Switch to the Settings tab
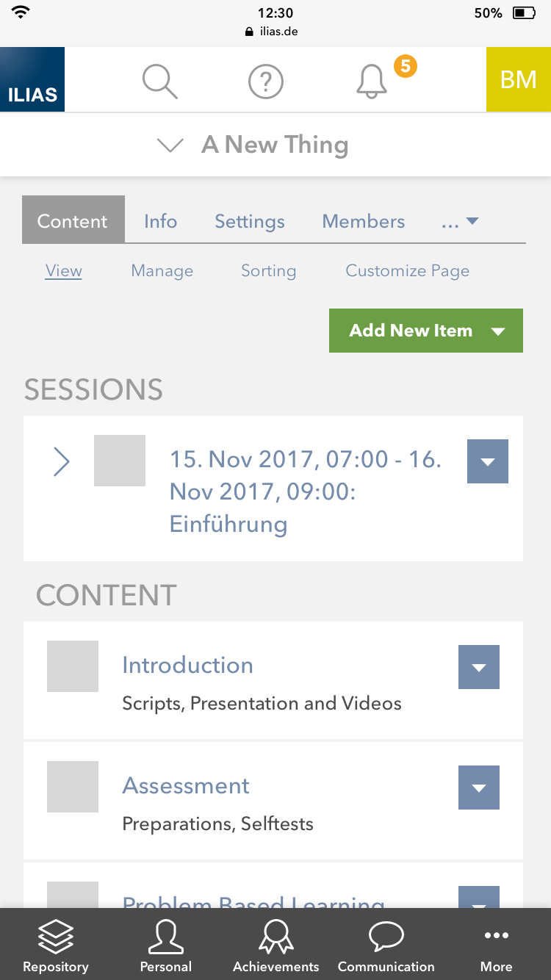Viewport: 551px width, 980px height. coord(250,222)
